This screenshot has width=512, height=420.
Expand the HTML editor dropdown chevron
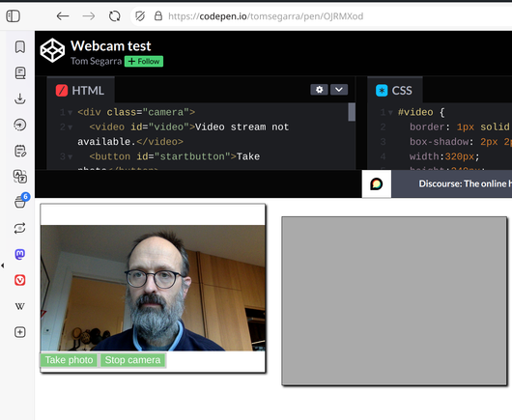point(339,90)
